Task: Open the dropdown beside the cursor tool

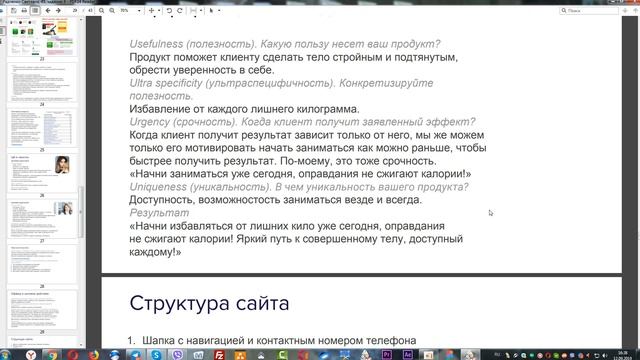Action: (x=219, y=11)
